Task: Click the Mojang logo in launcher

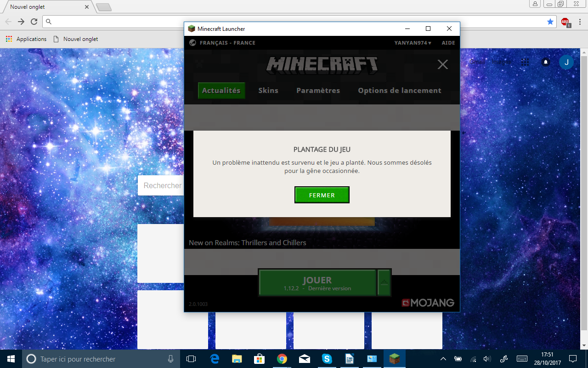Action: pos(428,303)
